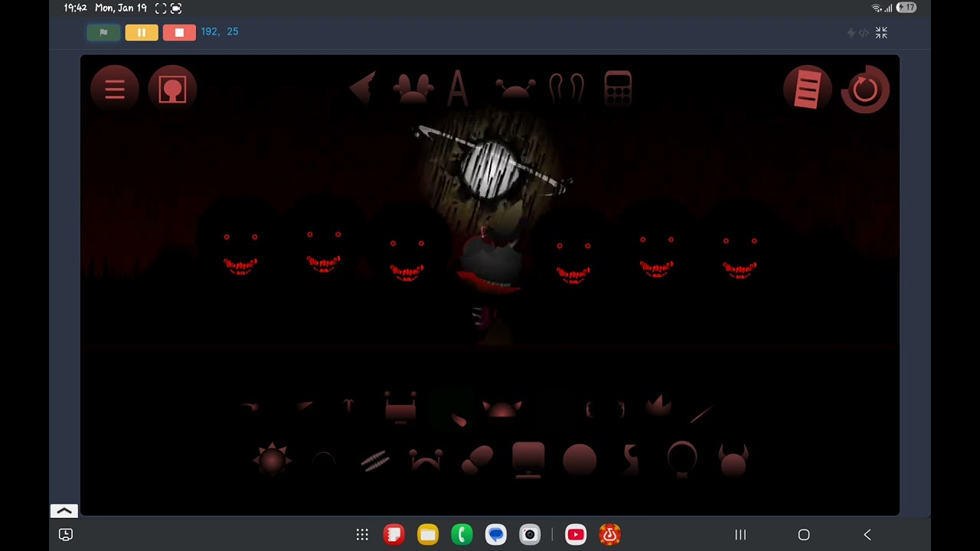Select the arrow-head shaped top icon

click(363, 87)
